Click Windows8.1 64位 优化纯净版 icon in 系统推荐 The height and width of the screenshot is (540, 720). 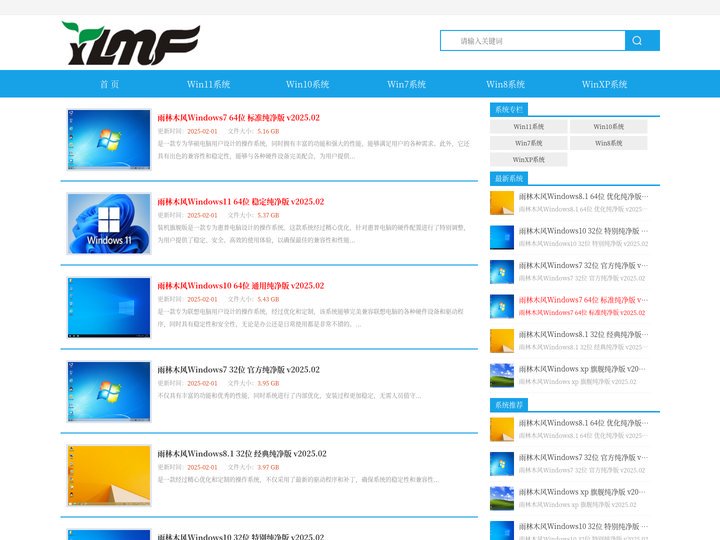tap(502, 429)
